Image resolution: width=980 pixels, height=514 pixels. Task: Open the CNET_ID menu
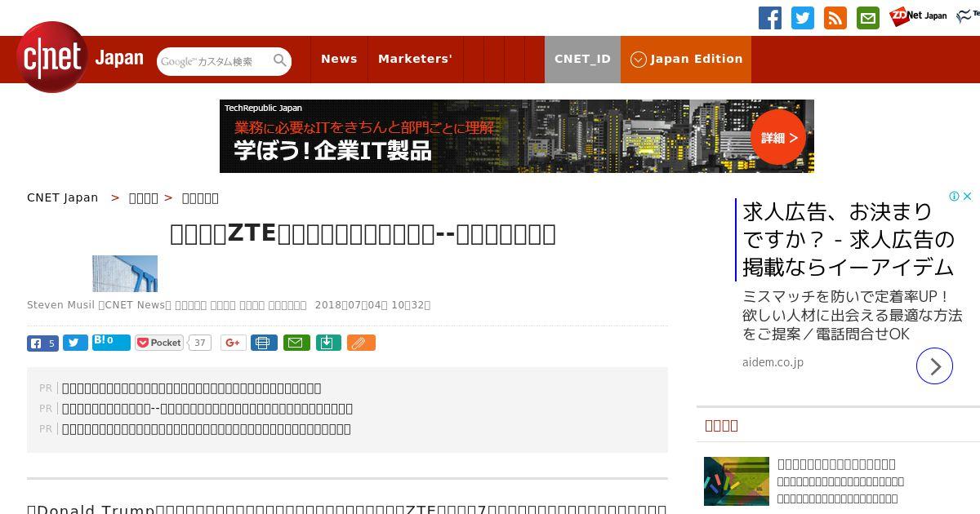(582, 59)
